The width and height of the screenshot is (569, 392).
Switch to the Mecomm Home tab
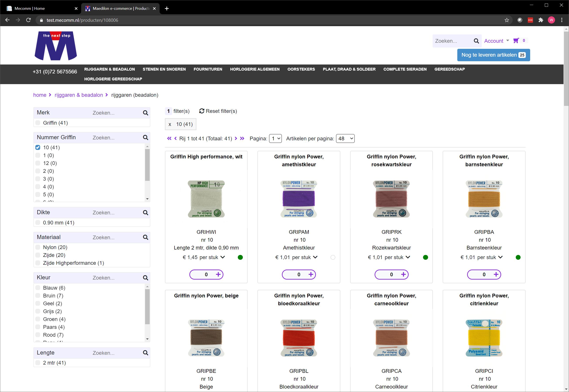[x=41, y=8]
